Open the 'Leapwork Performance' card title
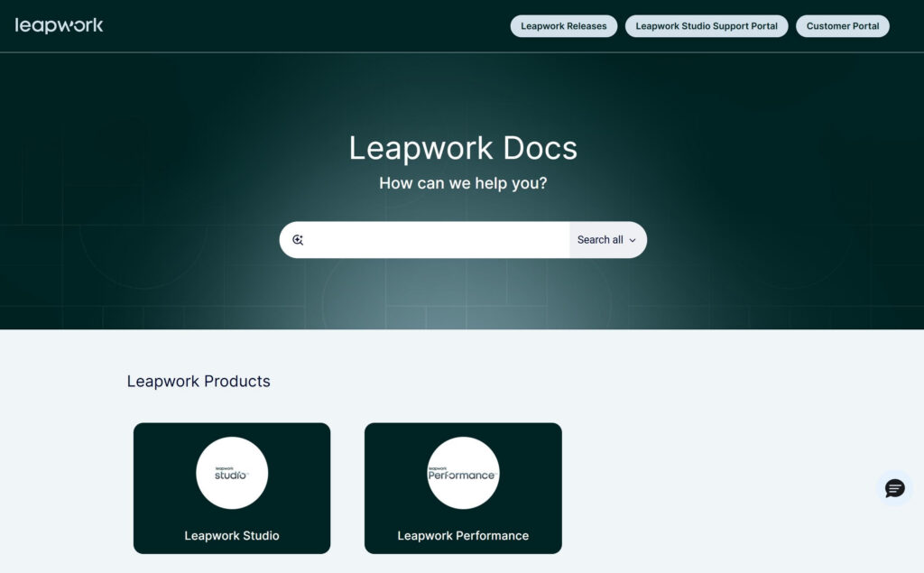924x573 pixels. click(x=463, y=536)
